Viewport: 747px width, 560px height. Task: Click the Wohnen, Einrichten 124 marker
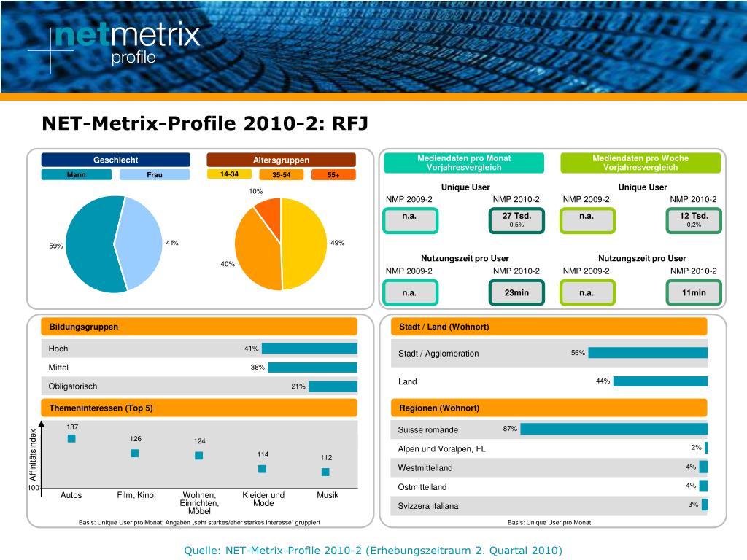coord(199,456)
